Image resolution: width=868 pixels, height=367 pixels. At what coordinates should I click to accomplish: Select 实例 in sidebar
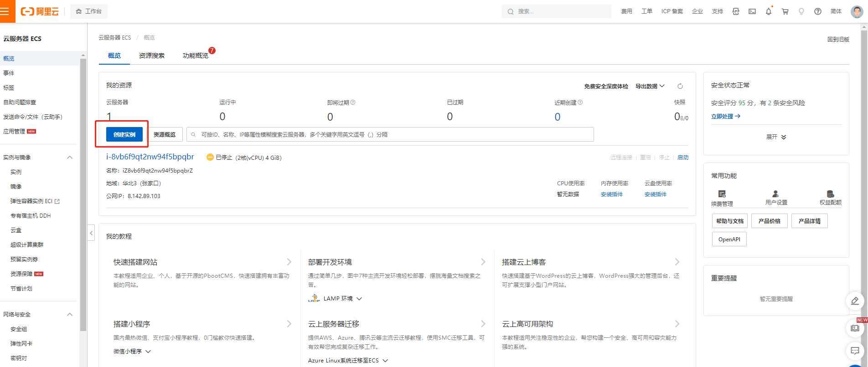(16, 172)
